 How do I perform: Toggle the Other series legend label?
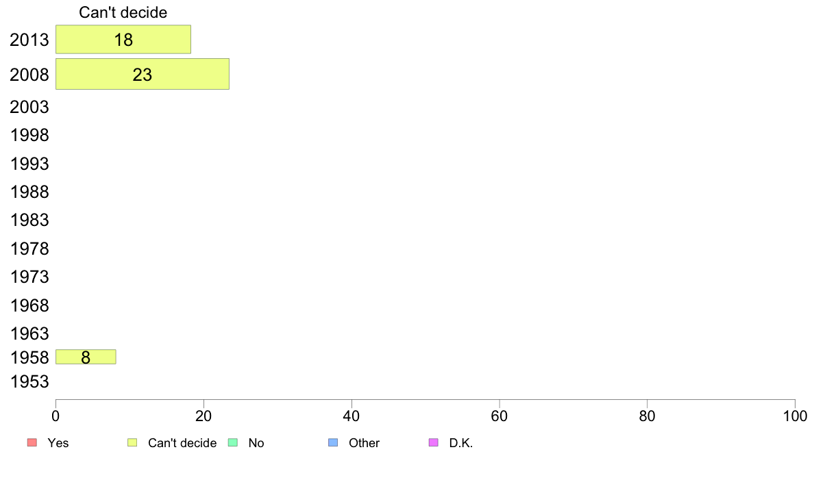click(x=364, y=443)
